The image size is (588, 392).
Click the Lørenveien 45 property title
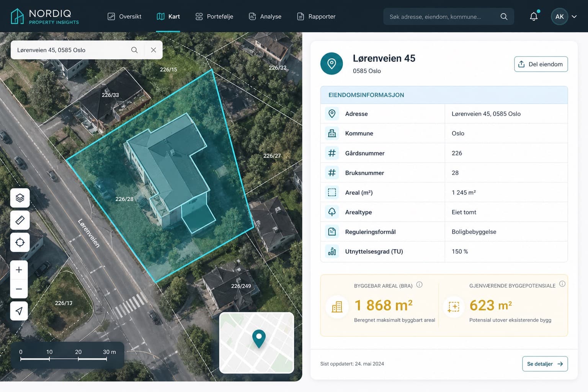click(384, 58)
